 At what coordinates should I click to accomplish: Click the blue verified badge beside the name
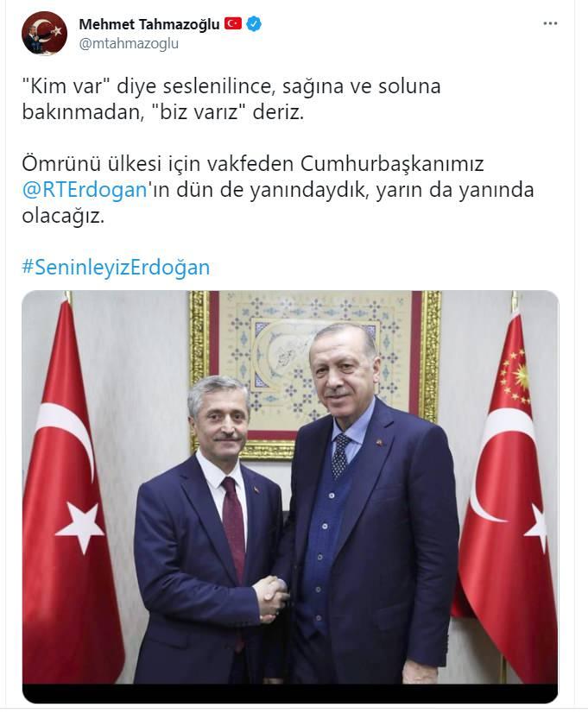[254, 23]
